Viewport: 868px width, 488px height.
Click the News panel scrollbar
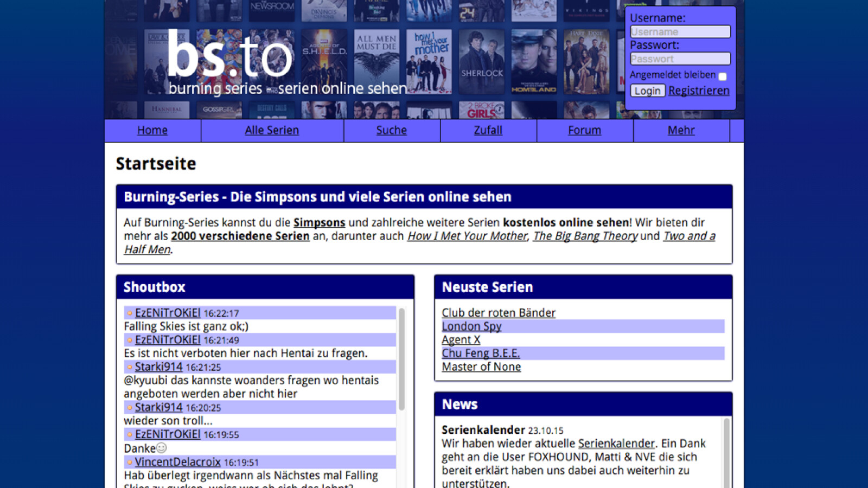point(726,453)
